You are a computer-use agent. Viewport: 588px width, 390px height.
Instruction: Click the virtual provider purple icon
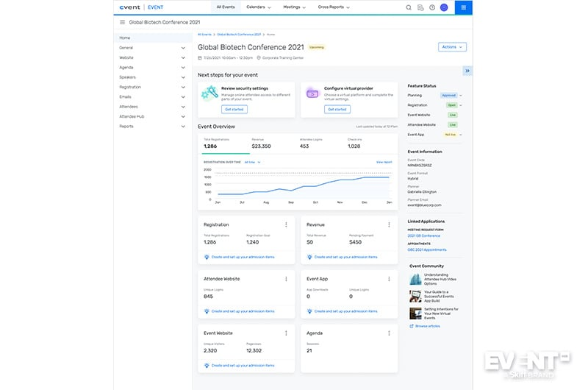(312, 93)
